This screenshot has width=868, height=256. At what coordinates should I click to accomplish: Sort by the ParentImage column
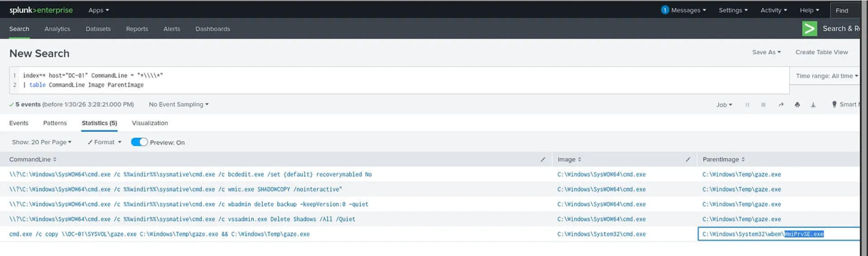pos(723,159)
